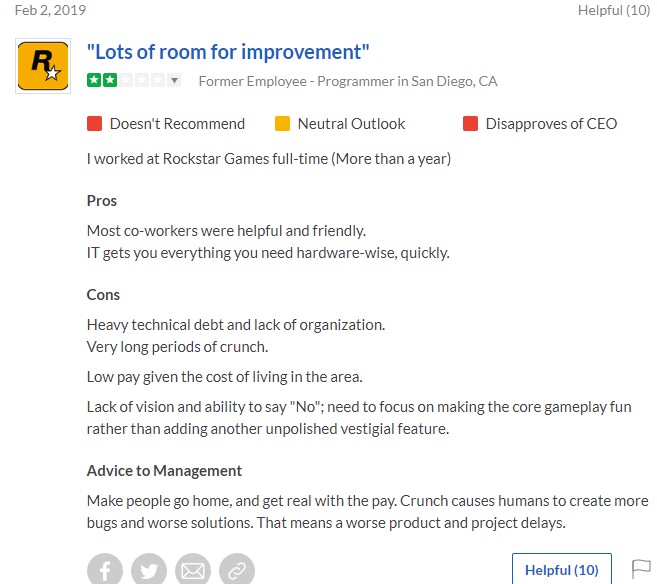Share review on Facebook

click(x=105, y=570)
